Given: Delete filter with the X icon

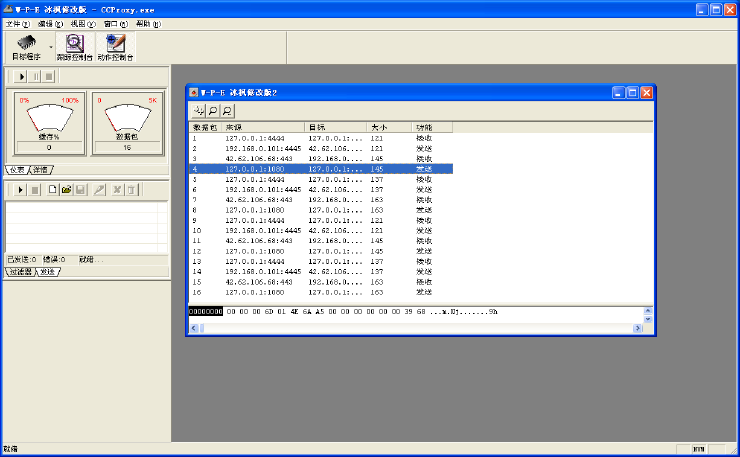Looking at the screenshot, I should click(x=117, y=190).
